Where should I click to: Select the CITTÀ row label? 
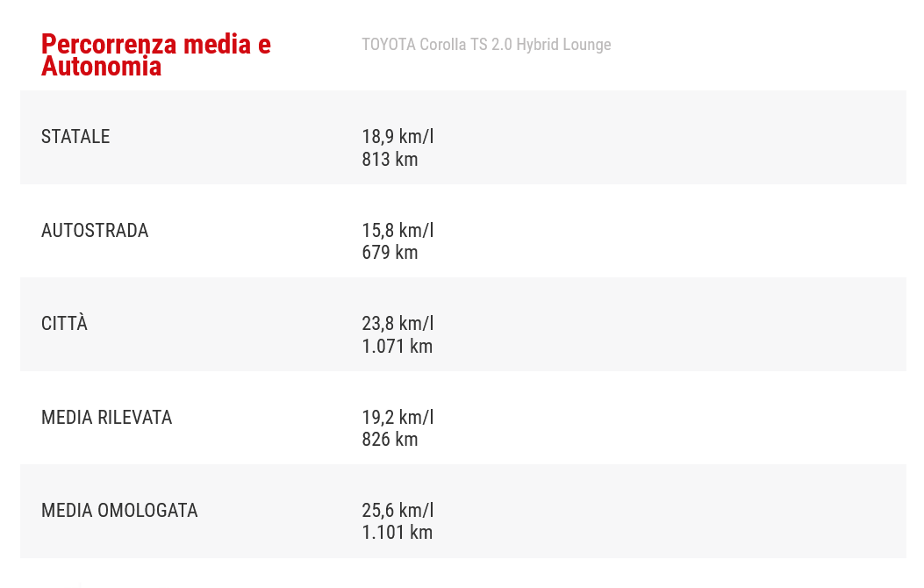pos(64,324)
